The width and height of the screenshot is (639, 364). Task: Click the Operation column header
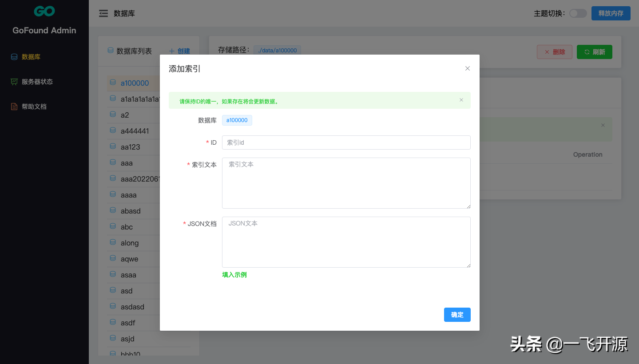coord(587,154)
